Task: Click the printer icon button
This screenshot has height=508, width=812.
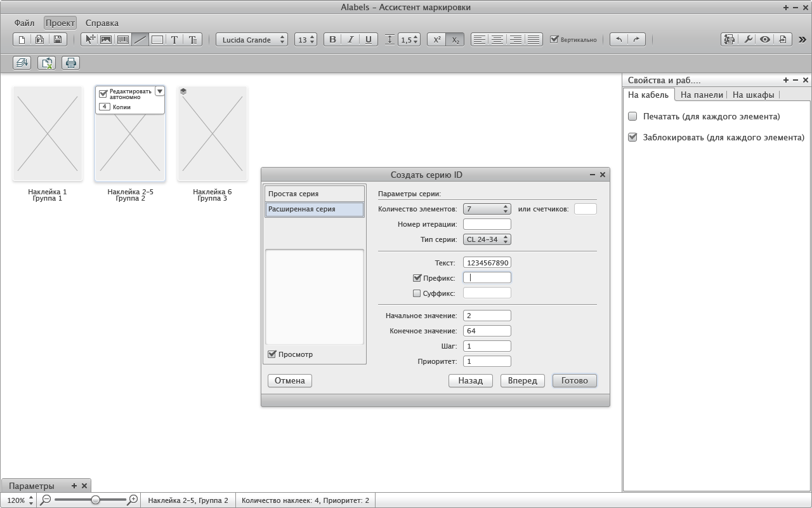Action: click(x=71, y=63)
